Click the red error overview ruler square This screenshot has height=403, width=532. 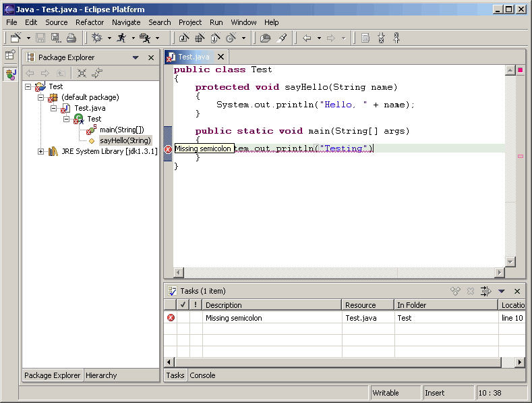[520, 70]
